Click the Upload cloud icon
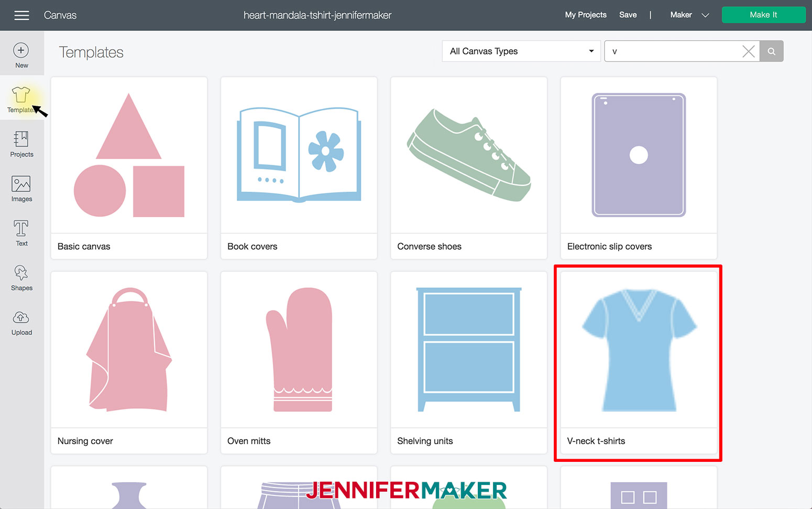 21,317
